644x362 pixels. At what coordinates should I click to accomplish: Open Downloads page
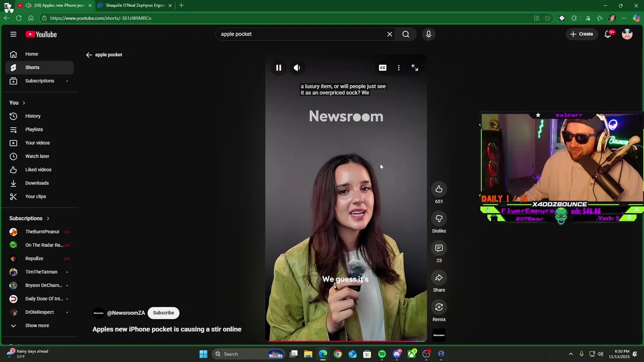[x=39, y=183]
